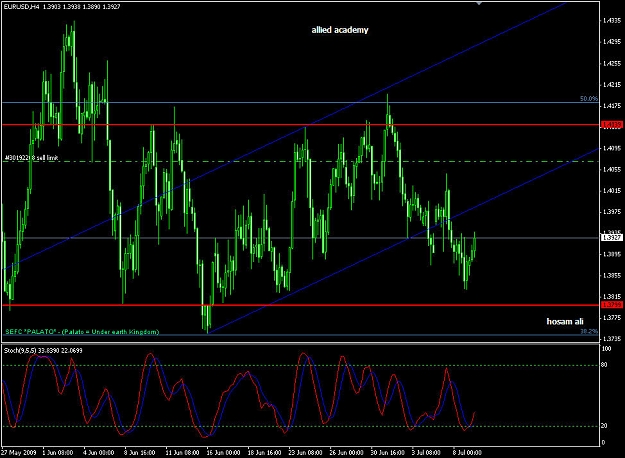Select the grey current price level line
The image size is (625, 458).
coord(301,238)
